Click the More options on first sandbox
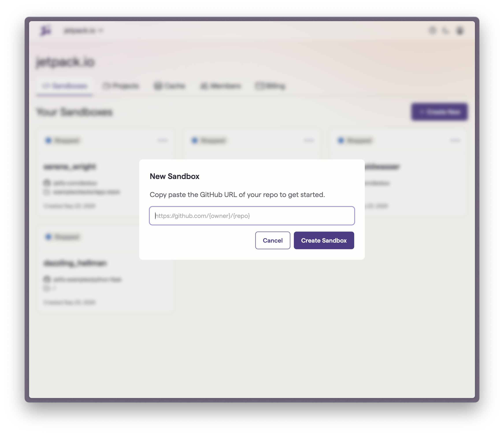 click(x=162, y=140)
